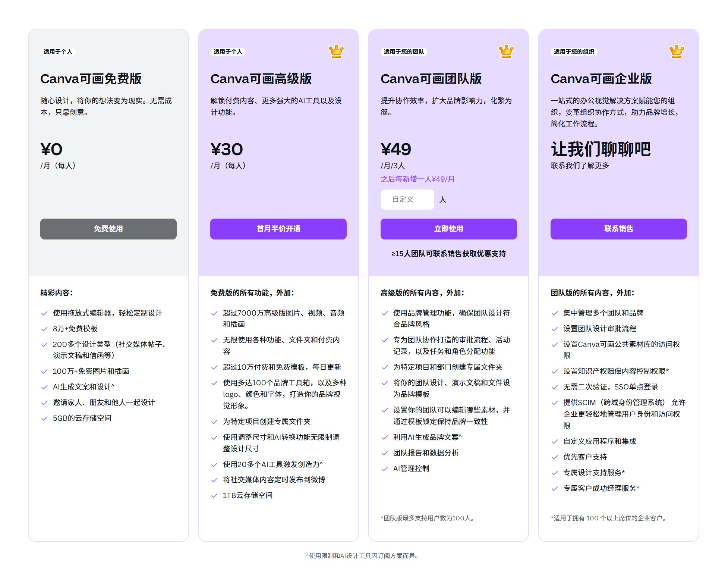Click the checkmark beside AI管理控制
The width and height of the screenshot is (728, 567).
tap(385, 469)
